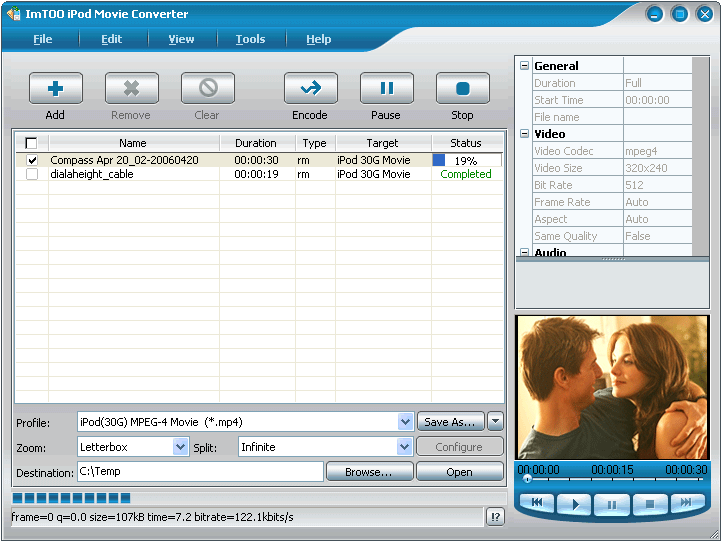The width and height of the screenshot is (721, 541).
Task: Open the Profile dropdown list
Action: click(405, 422)
